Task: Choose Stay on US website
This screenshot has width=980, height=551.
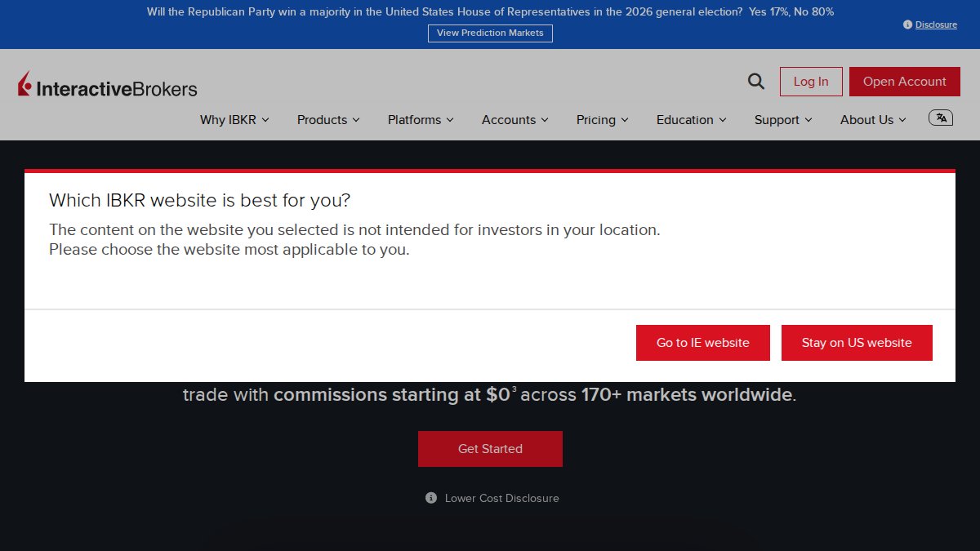Action: point(857,343)
